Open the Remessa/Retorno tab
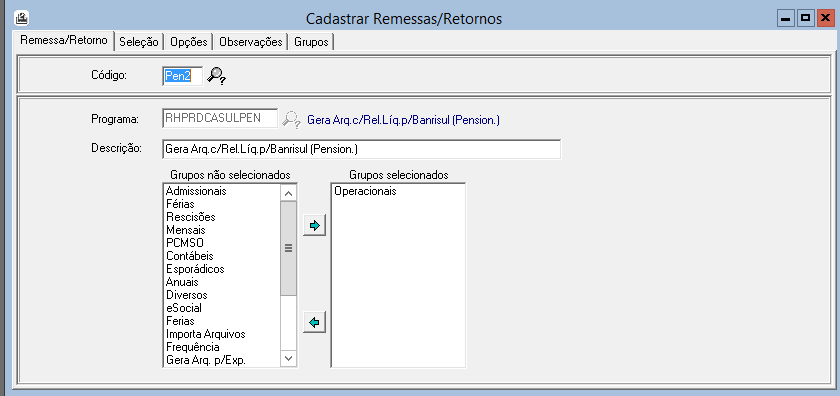This screenshot has height=396, width=840. click(64, 40)
